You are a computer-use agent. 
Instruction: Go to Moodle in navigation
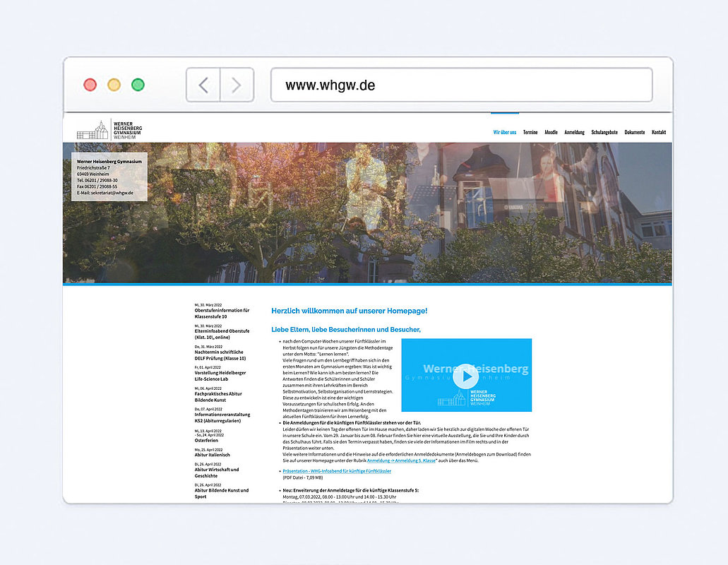551,132
